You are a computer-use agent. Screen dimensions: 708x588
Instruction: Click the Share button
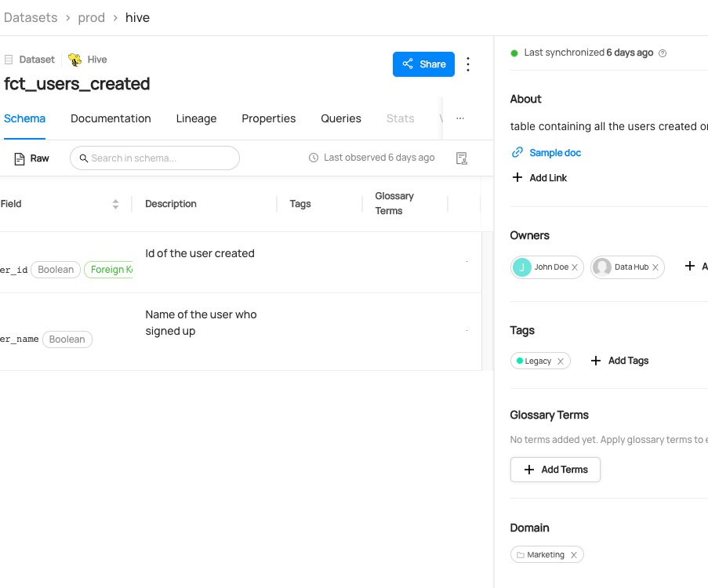click(423, 64)
